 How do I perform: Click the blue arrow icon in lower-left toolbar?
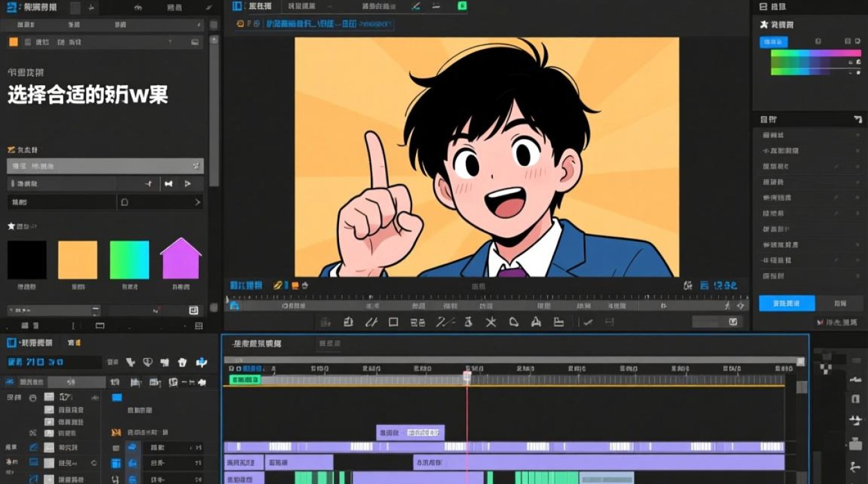201,363
